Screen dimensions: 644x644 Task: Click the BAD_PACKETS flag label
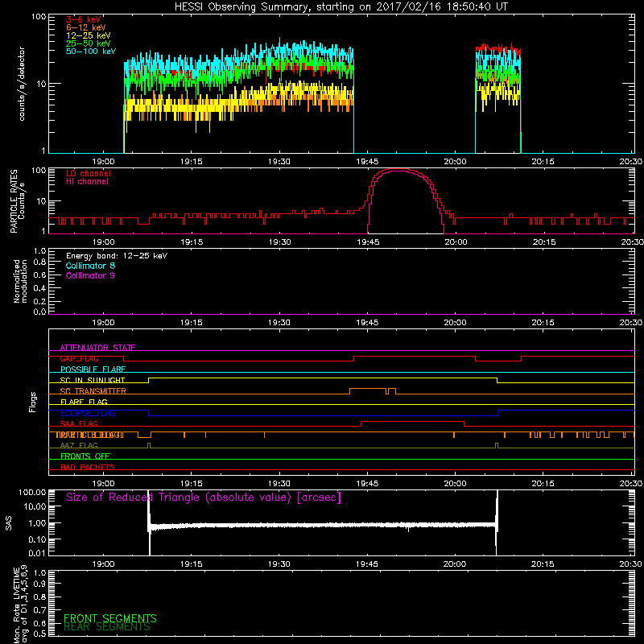(x=88, y=467)
